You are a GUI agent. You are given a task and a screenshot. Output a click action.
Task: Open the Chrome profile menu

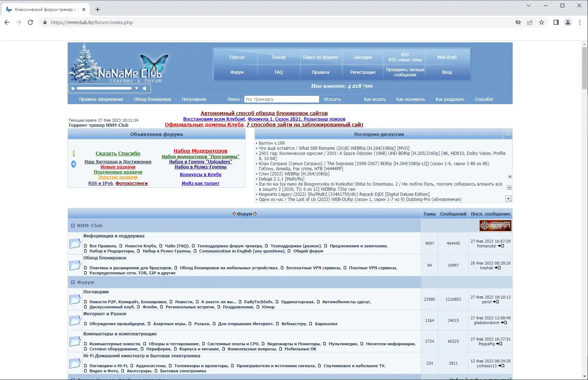[568, 22]
